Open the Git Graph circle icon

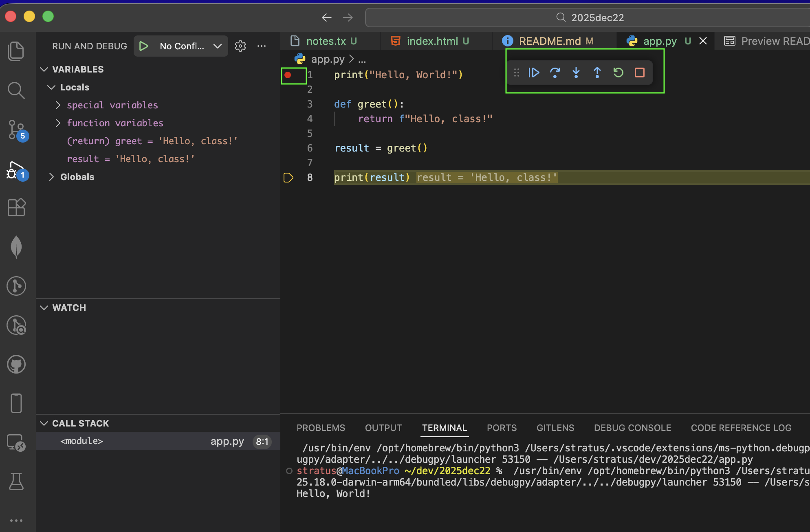[16, 286]
